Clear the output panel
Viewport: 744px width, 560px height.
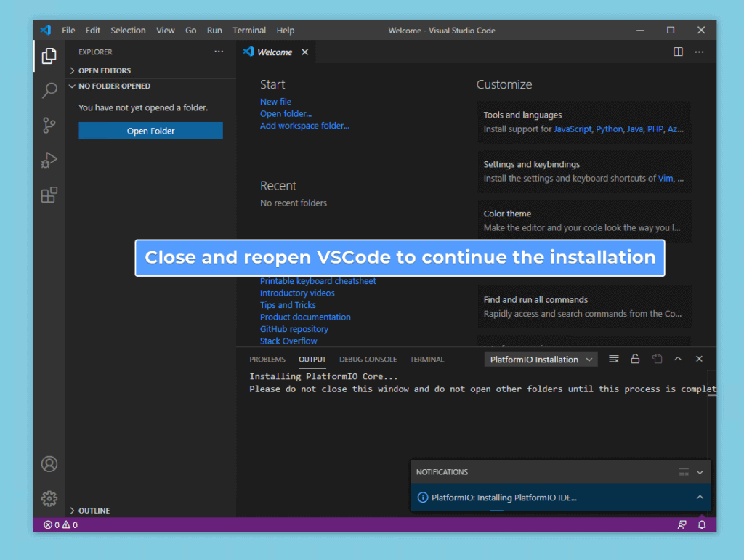coord(613,359)
